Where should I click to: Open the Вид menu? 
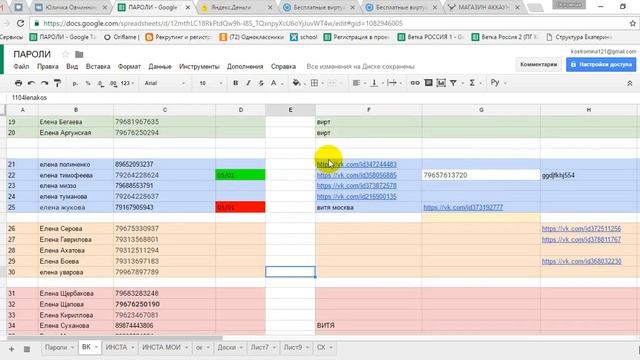pos(72,67)
